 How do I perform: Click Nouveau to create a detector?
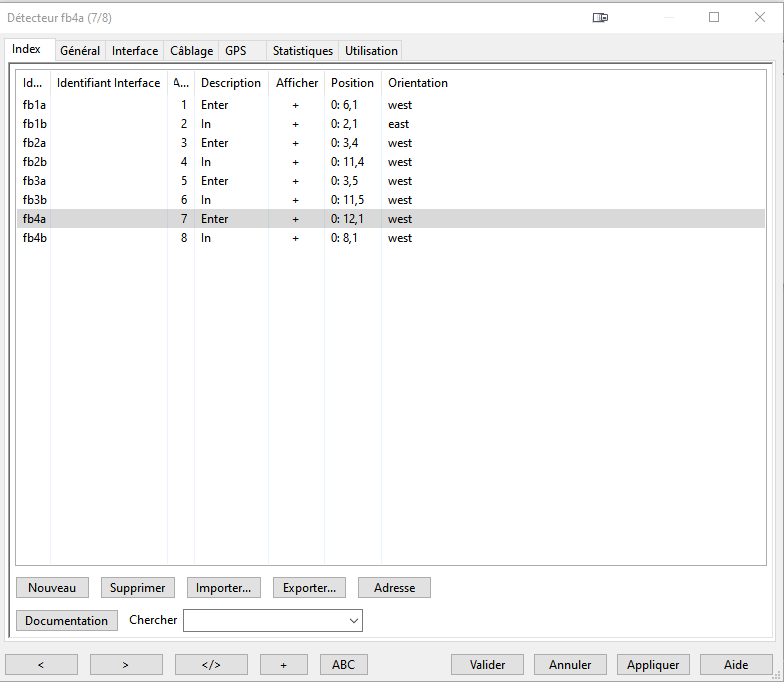pyautogui.click(x=52, y=588)
